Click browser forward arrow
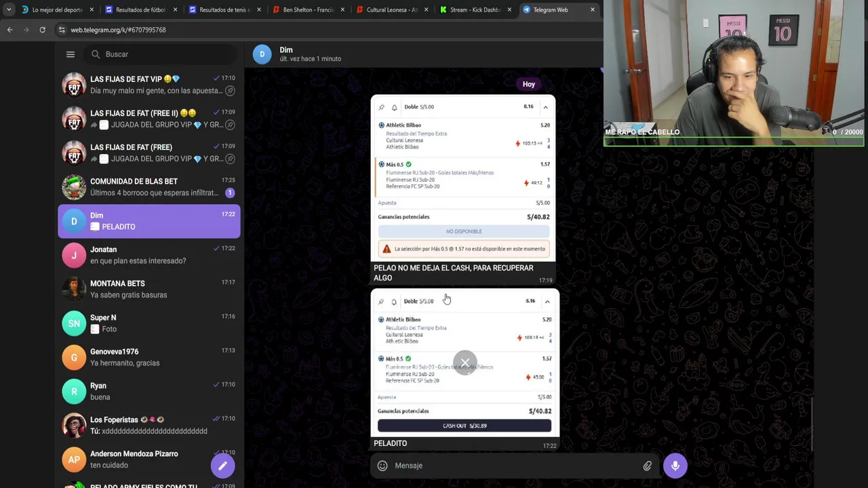This screenshot has height=488, width=868. point(26,30)
